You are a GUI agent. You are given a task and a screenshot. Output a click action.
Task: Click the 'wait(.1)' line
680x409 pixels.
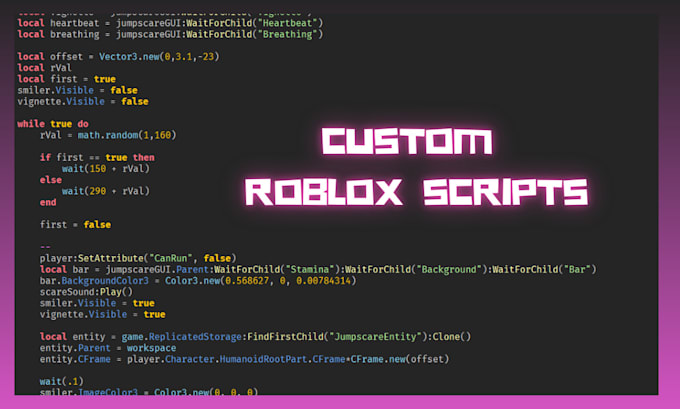pyautogui.click(x=62, y=382)
